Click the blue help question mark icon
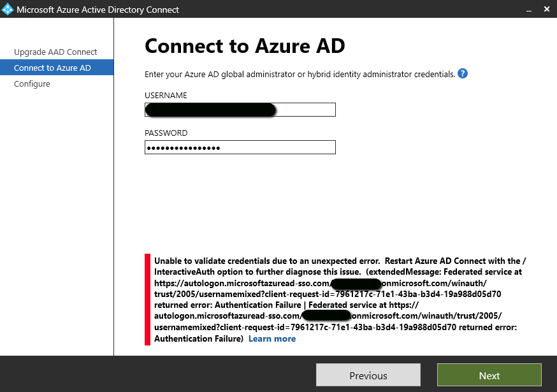Viewport: 557px width, 392px height. coord(463,73)
